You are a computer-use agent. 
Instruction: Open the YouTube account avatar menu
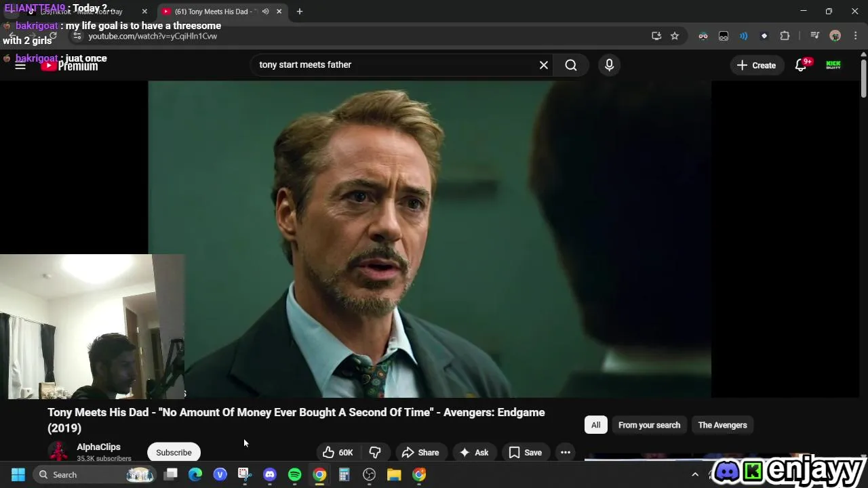(833, 65)
